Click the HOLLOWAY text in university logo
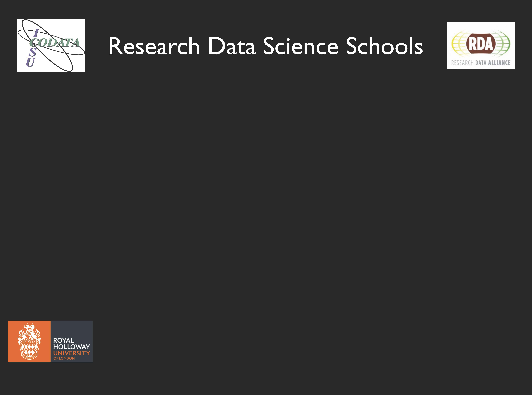The height and width of the screenshot is (395, 532). (72, 347)
